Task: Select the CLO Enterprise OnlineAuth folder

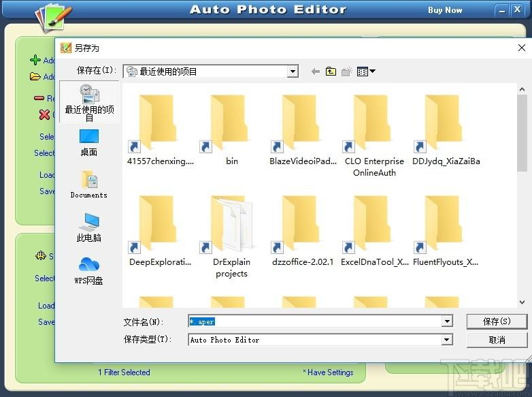Action: click(x=374, y=136)
